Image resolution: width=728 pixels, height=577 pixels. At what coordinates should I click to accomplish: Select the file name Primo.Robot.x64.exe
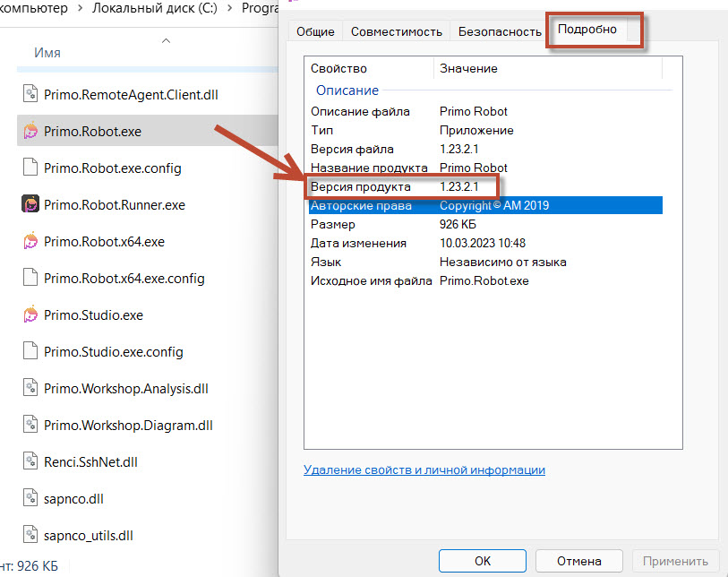coord(104,241)
